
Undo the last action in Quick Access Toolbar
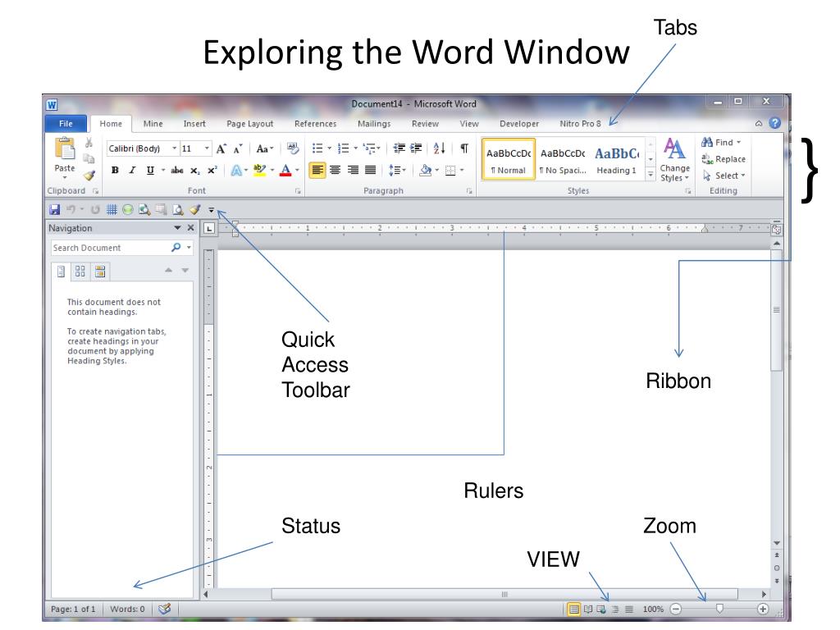click(71, 210)
